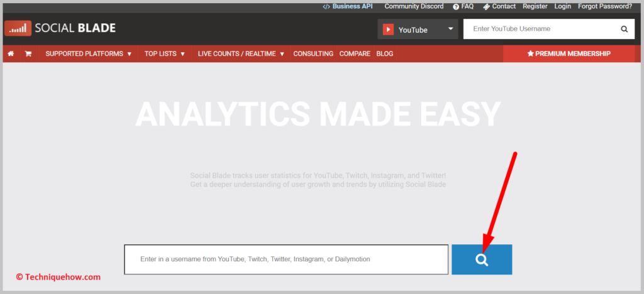Viewport: 644px width, 294px height.
Task: Click the magnifier in the YouTube username box
Action: [625, 29]
